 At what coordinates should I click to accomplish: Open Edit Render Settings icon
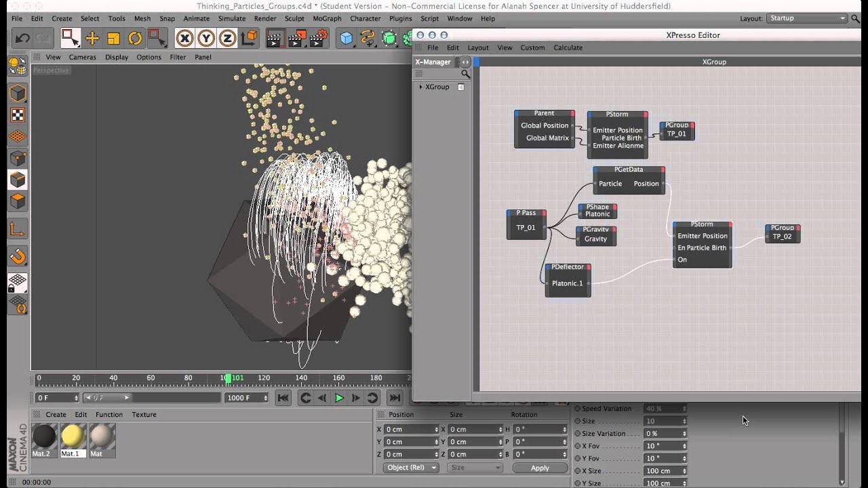tap(318, 39)
